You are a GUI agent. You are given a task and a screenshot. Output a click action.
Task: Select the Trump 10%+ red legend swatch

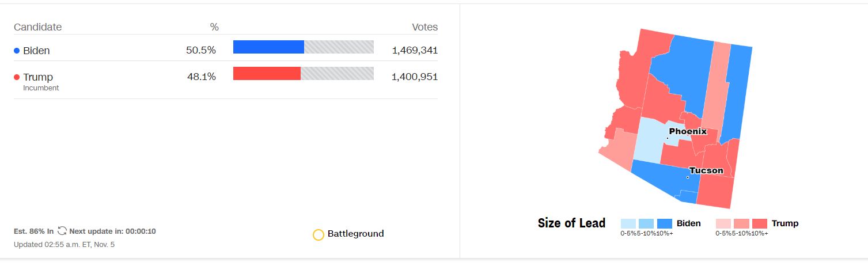[x=760, y=223]
